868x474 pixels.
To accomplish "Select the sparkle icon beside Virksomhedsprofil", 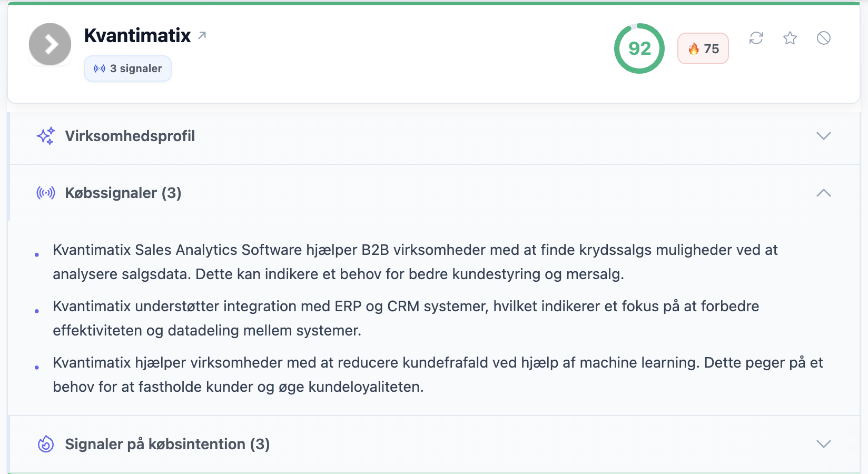I will [46, 136].
